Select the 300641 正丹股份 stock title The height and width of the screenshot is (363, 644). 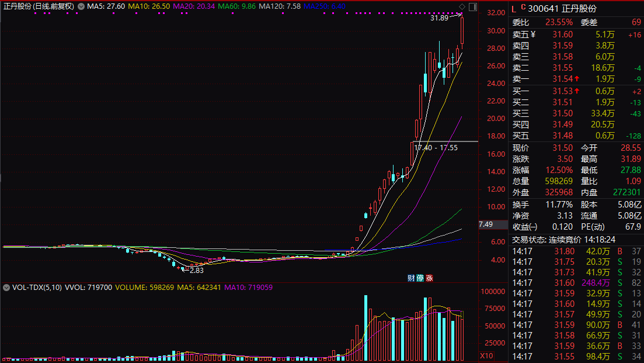(x=555, y=9)
